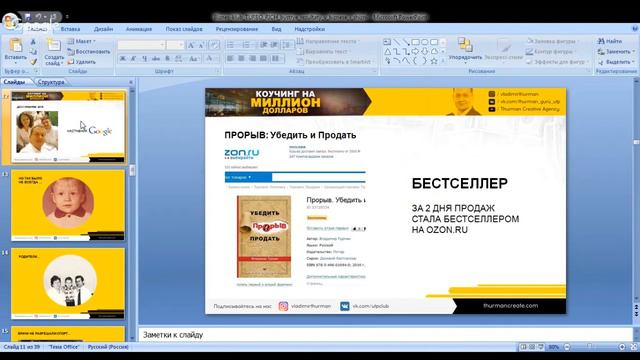Open the Выделить dropdown
The width and height of the screenshot is (640, 360).
pos(616,62)
